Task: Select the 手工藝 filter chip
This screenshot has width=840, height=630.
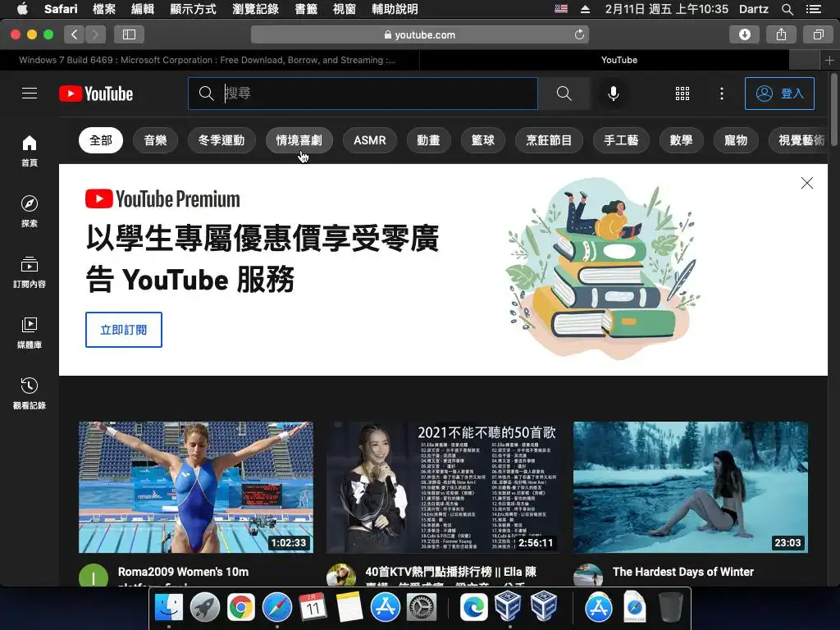Action: click(x=621, y=140)
